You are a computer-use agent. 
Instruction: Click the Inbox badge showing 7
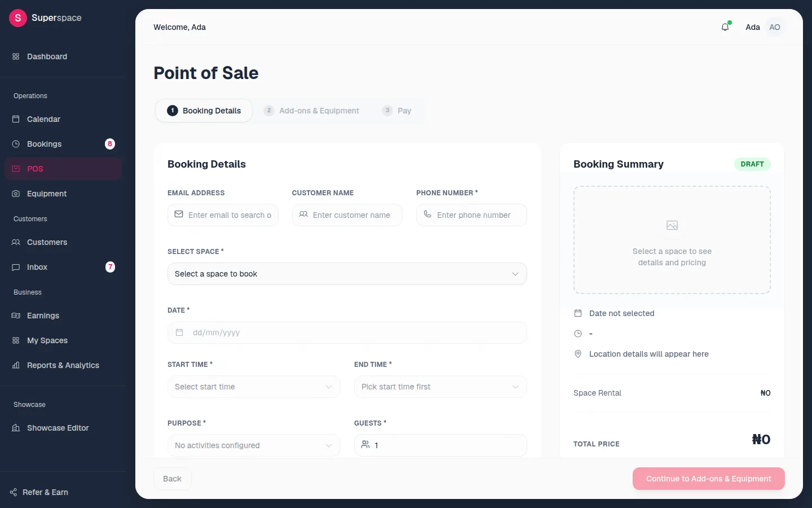[x=111, y=267]
